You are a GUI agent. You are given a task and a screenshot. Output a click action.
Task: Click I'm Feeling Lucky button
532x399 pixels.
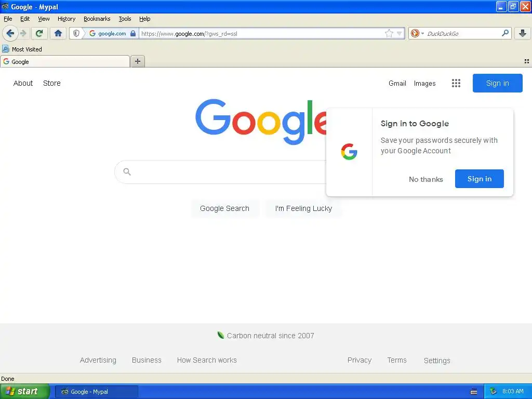pyautogui.click(x=303, y=208)
